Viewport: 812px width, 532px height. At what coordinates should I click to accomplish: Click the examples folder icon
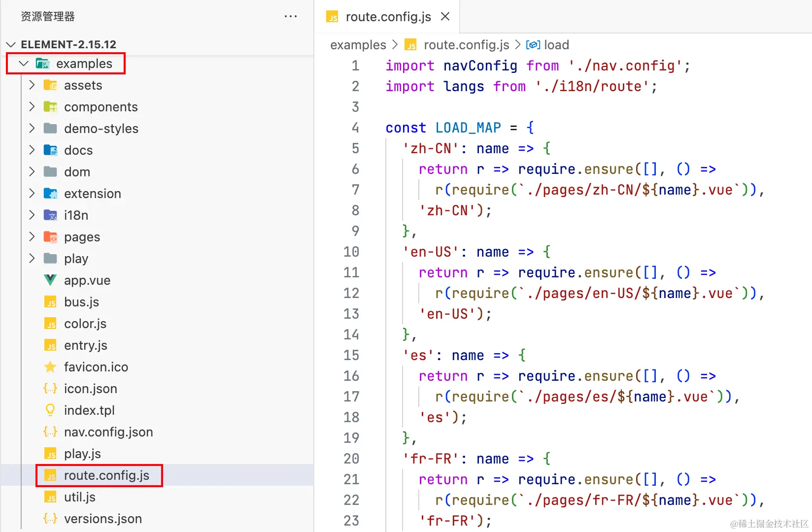coord(43,64)
